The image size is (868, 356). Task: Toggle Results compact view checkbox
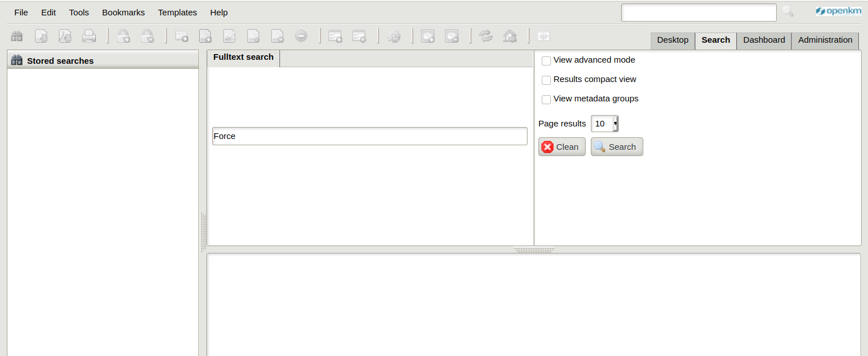546,80
